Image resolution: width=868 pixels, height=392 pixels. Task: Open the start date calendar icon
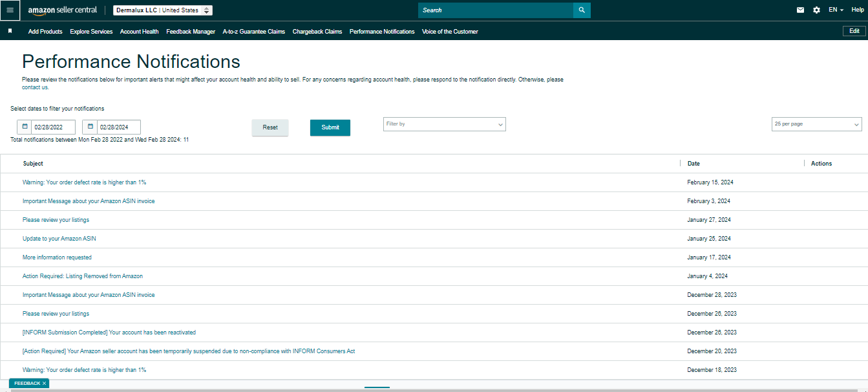pos(25,127)
